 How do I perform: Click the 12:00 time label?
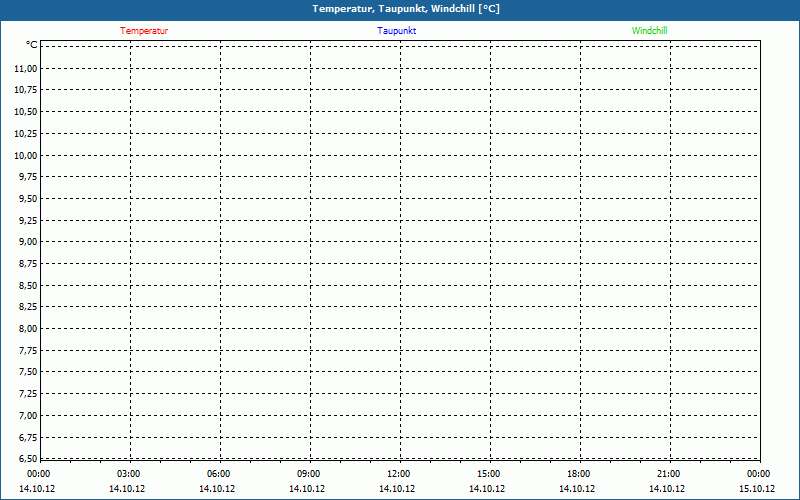(398, 474)
